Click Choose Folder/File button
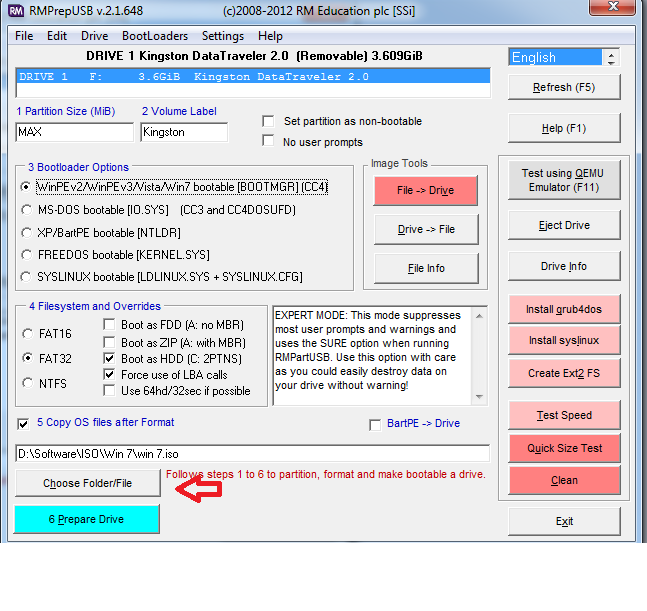The width and height of the screenshot is (647, 611). click(87, 483)
